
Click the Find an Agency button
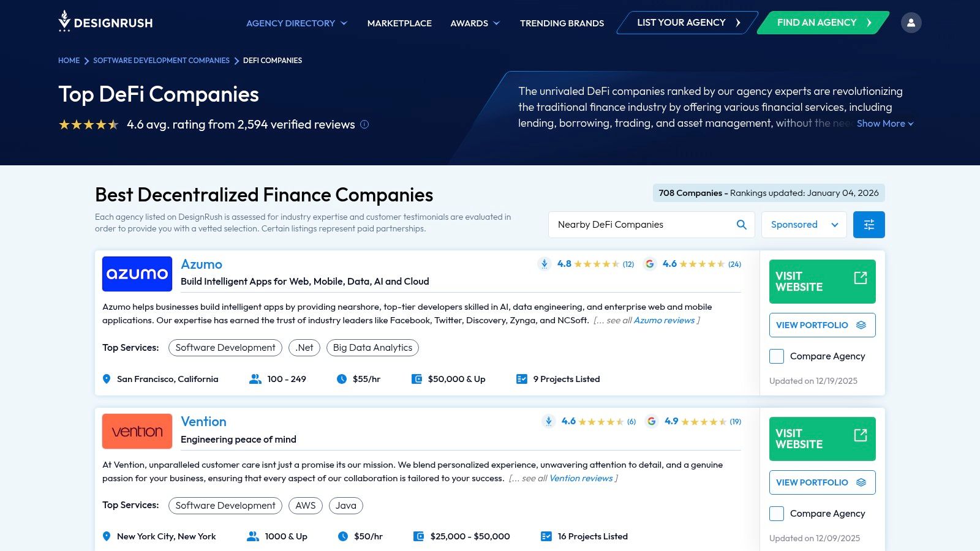(823, 23)
